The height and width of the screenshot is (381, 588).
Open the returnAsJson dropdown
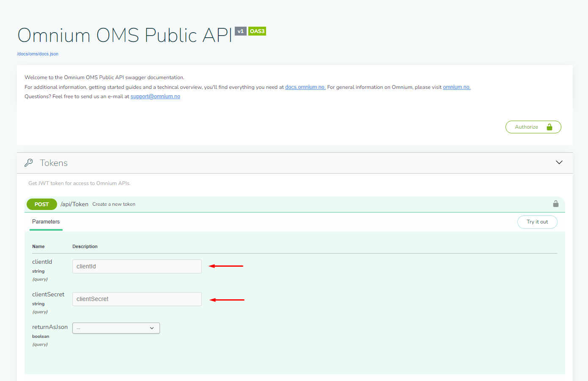point(116,328)
